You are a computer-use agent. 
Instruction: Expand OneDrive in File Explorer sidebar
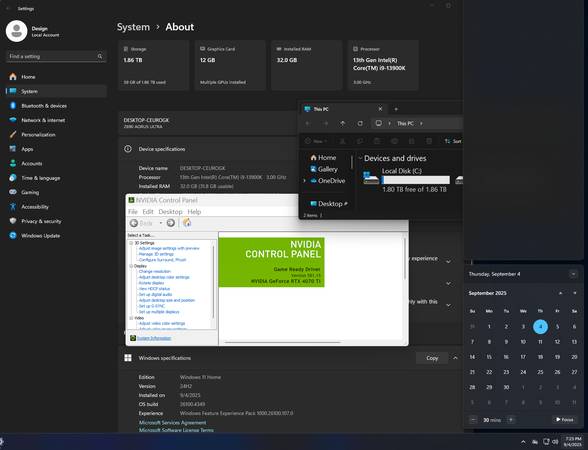coord(304,181)
